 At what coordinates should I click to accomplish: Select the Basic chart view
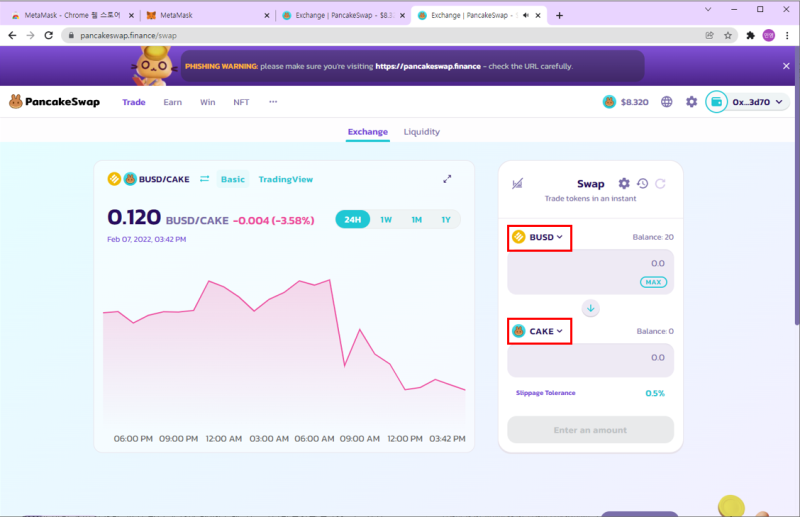click(x=233, y=179)
